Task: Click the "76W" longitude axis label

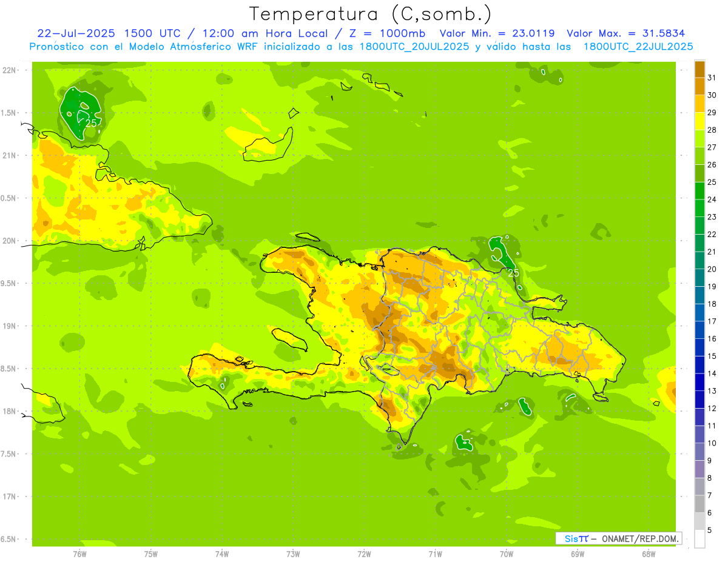Action: (x=79, y=554)
